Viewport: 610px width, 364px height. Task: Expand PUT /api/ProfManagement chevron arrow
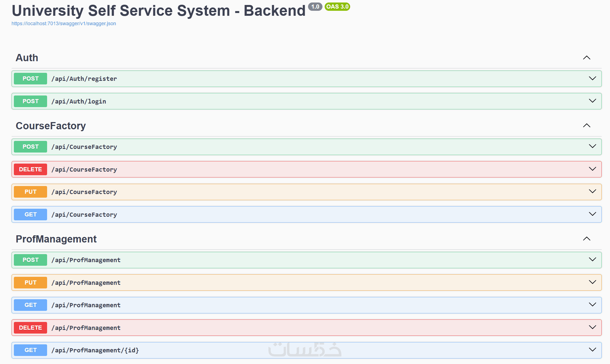coord(592,282)
